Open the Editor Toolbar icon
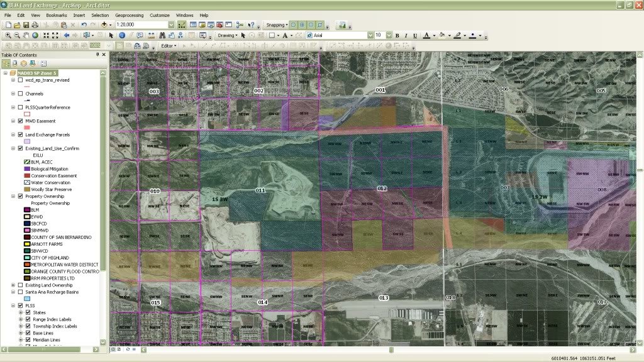 coord(182,25)
